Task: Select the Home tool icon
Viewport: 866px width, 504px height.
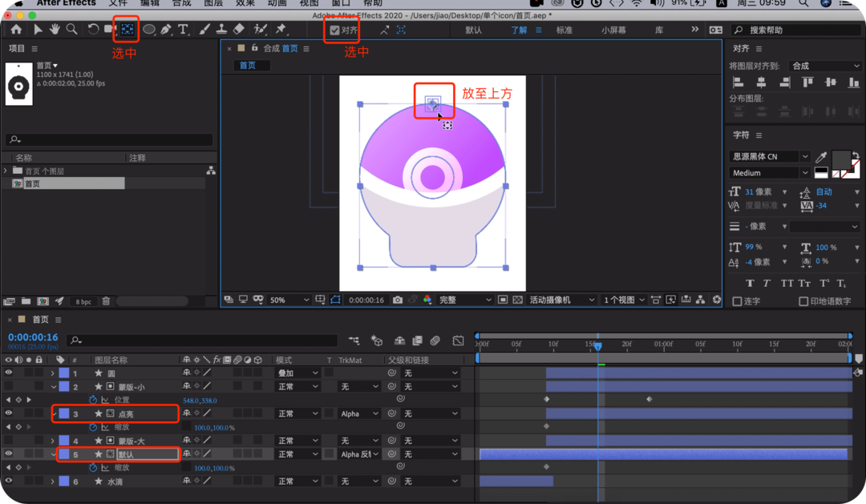Action: tap(16, 30)
